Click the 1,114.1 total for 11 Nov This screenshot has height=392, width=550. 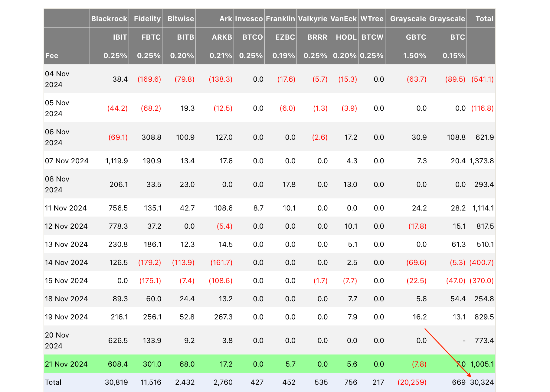(483, 208)
